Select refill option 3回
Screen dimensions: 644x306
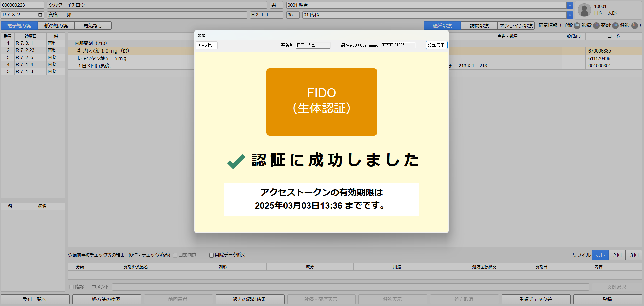coord(634,255)
